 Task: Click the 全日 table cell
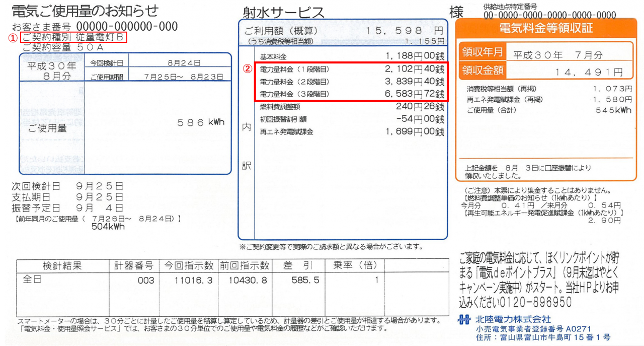point(32,280)
